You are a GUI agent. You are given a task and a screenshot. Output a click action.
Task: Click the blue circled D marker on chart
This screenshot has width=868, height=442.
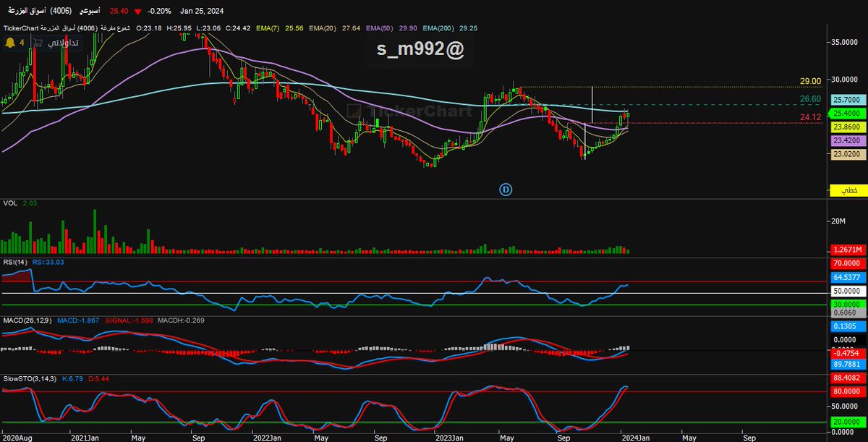506,189
